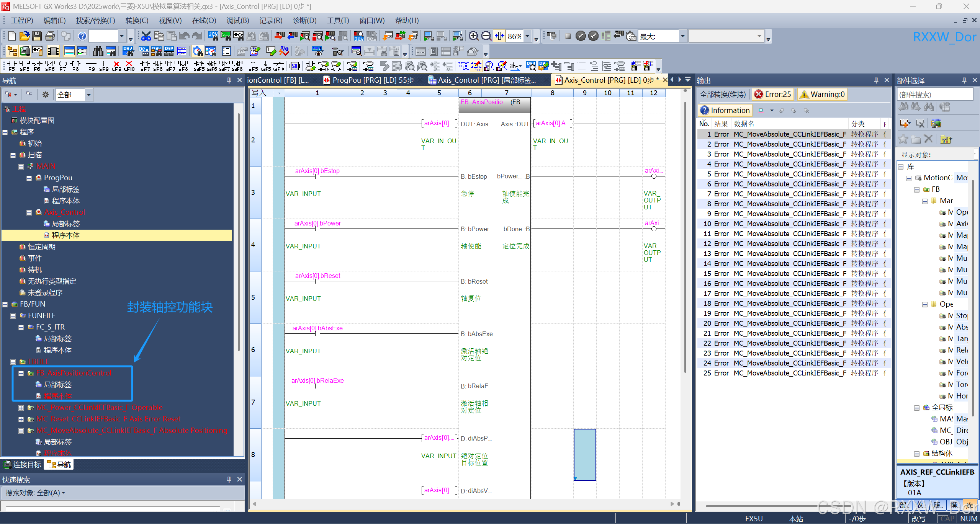Open the 转换(C) menu
Screen dimensions: 980x524
[137, 20]
